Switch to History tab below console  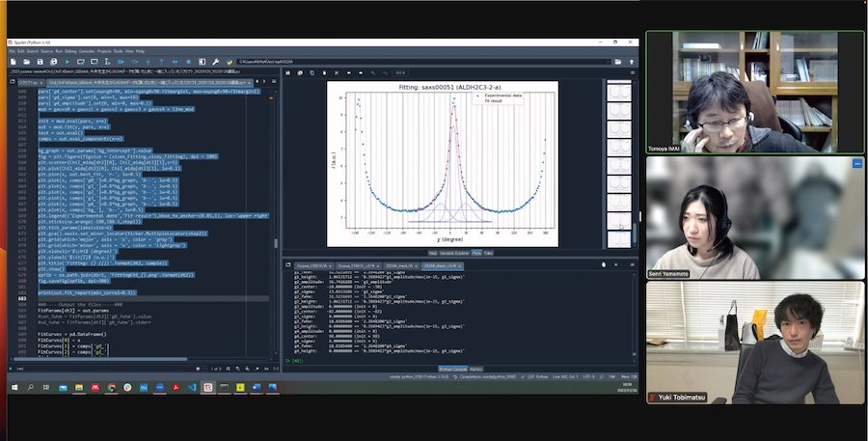tap(476, 369)
